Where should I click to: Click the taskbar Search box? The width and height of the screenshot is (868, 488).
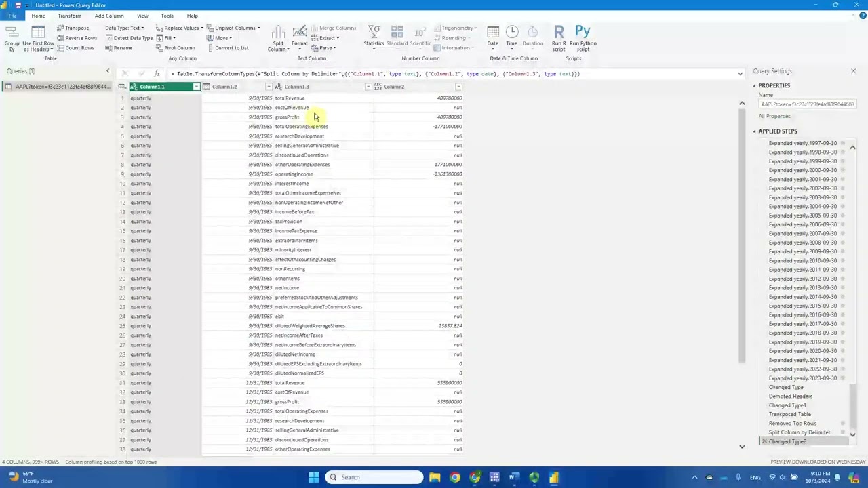(x=374, y=477)
